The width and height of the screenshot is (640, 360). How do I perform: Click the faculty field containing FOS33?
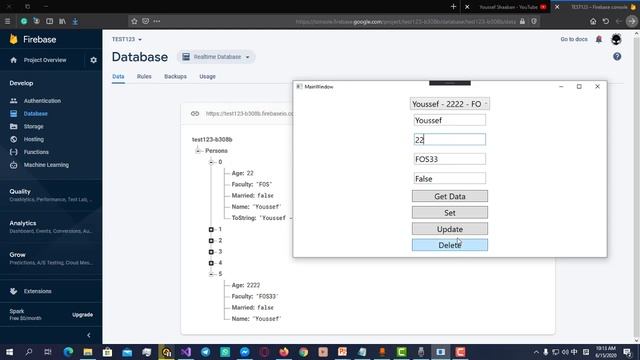point(449,159)
